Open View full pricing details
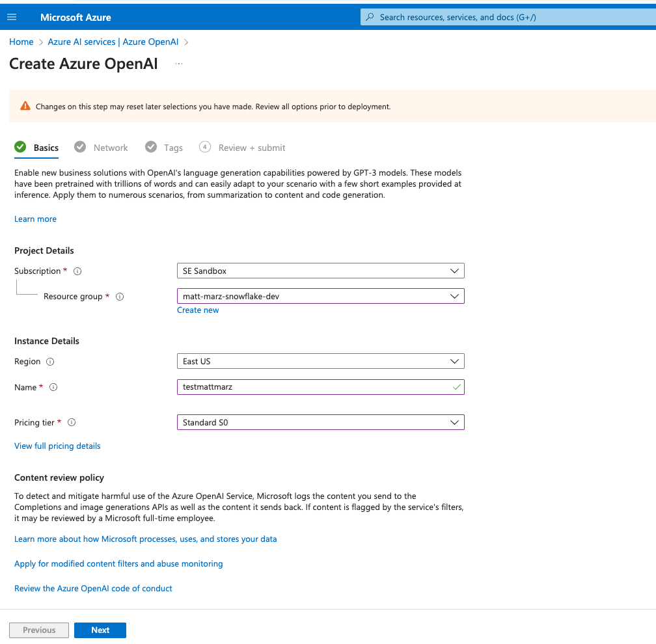Screen dimensions: 656x644 [57, 446]
